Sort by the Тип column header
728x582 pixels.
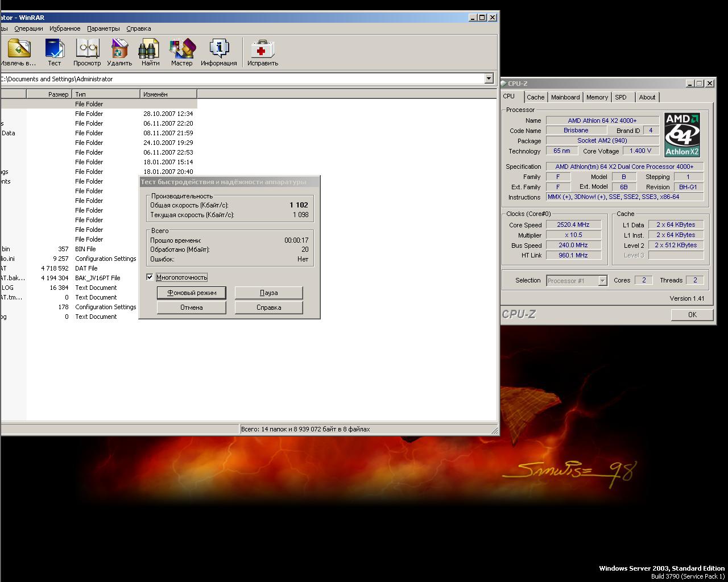click(x=106, y=94)
